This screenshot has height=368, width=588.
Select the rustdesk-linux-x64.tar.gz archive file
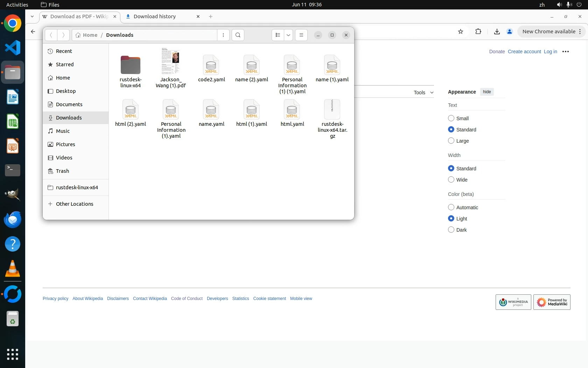coord(332,110)
